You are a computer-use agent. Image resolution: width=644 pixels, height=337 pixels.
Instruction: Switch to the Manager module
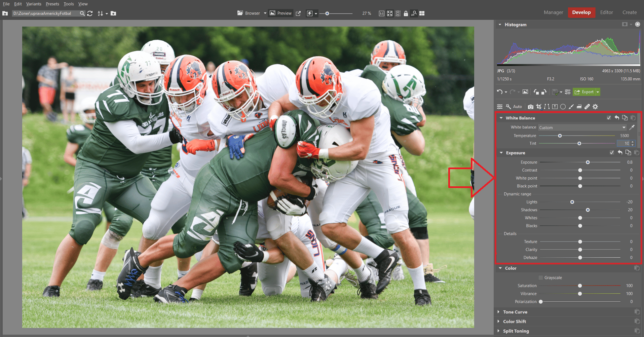click(553, 12)
